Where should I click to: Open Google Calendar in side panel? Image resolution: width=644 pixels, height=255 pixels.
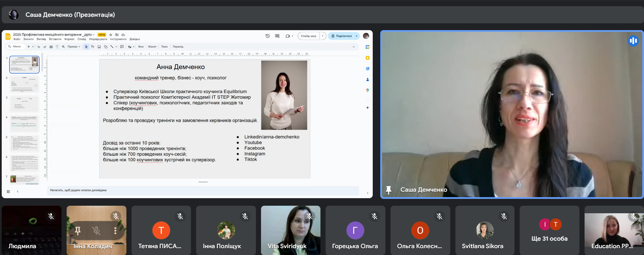pos(368,47)
